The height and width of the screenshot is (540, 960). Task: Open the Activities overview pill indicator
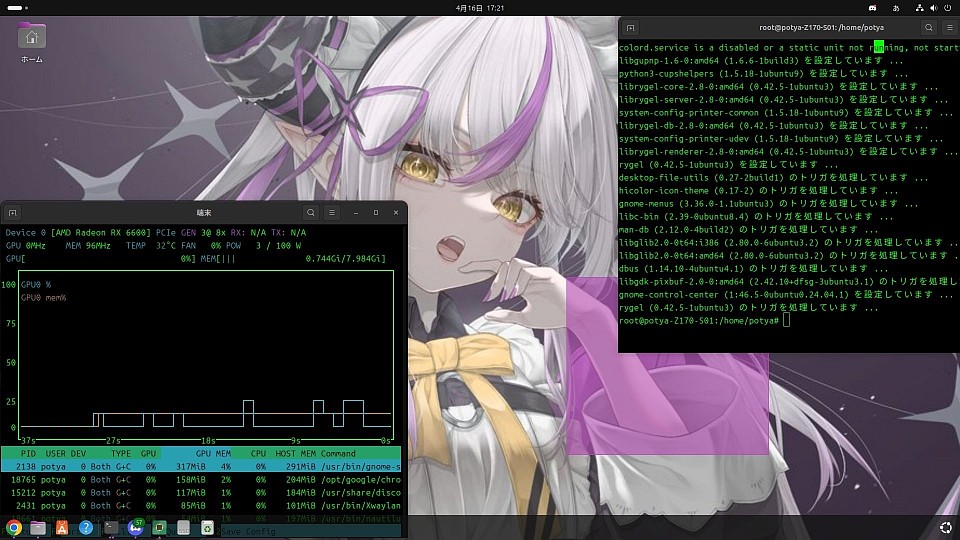pos(17,8)
